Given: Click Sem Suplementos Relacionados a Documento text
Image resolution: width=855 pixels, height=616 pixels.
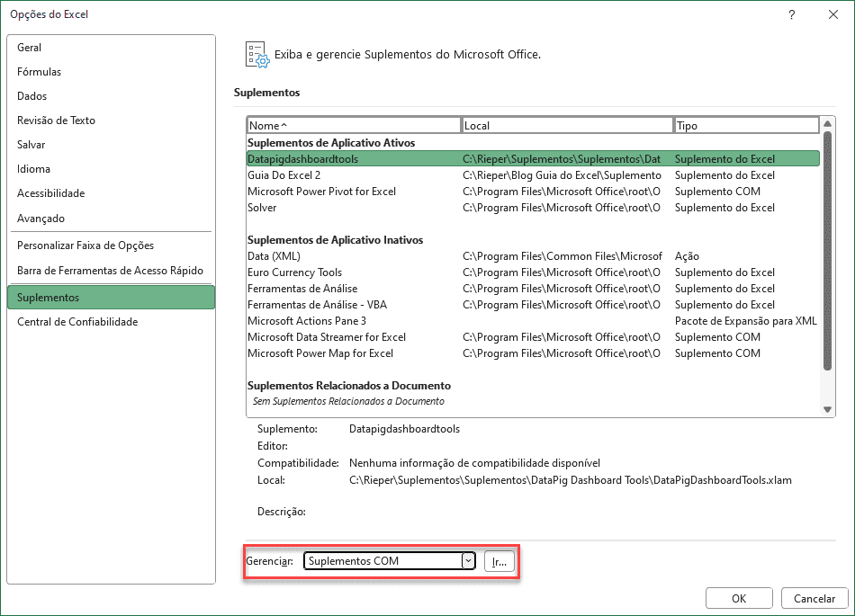Looking at the screenshot, I should click(348, 401).
